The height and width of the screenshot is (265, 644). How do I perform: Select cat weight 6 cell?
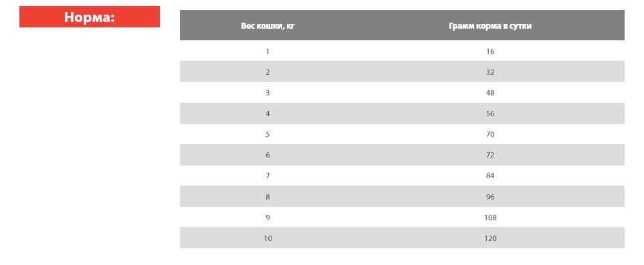267,155
